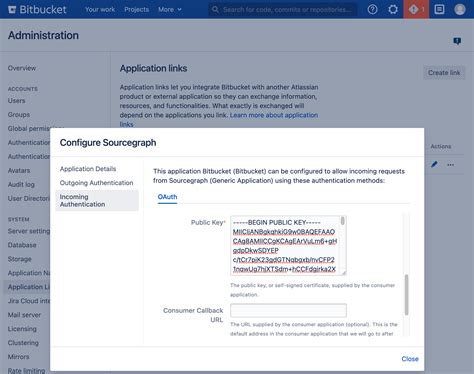Open Groups in the admin sidebar
This screenshot has width=474, height=374.
point(19,114)
